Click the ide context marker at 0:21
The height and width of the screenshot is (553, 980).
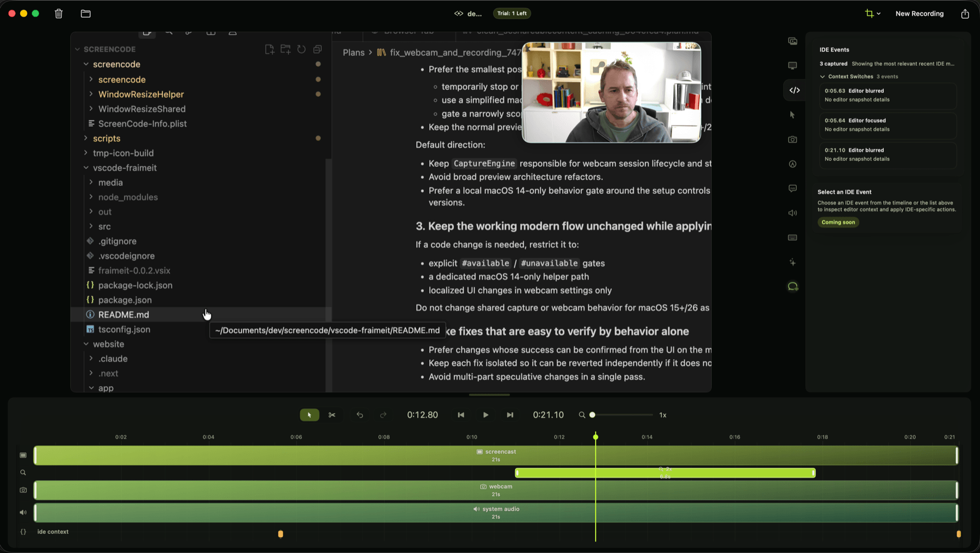click(x=958, y=534)
